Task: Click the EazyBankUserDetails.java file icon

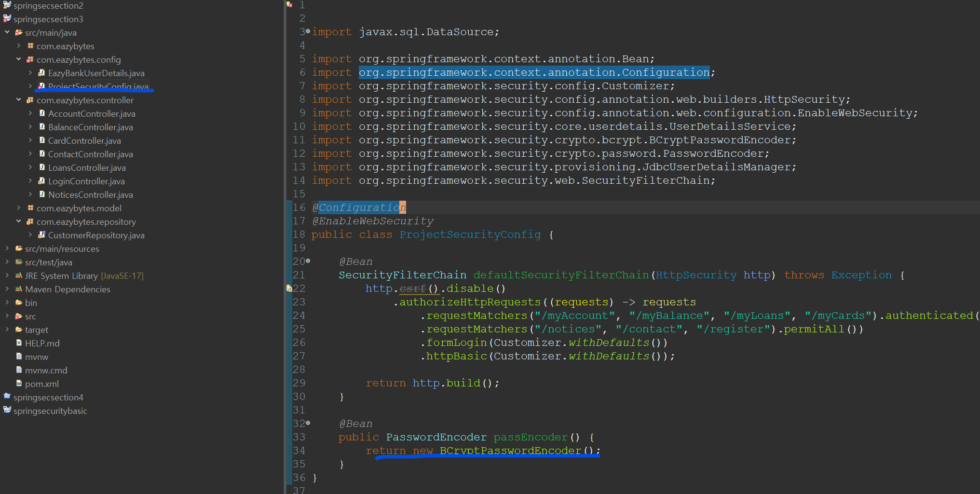Action: pos(42,73)
